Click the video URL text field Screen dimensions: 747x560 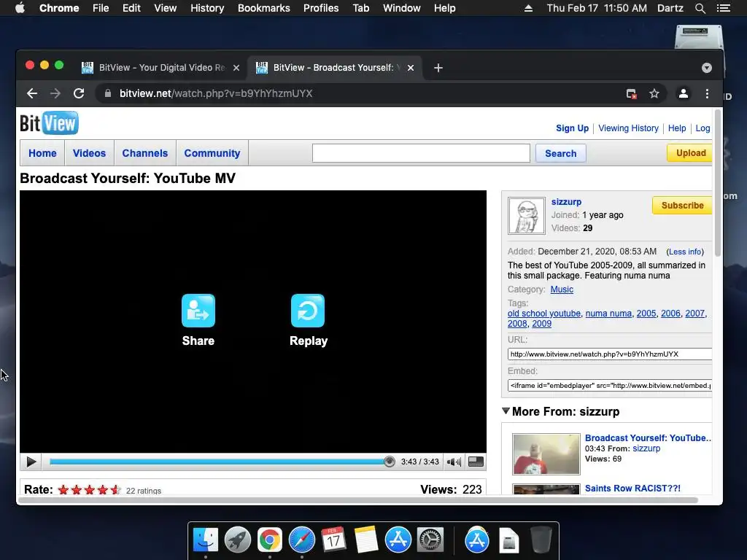(610, 354)
